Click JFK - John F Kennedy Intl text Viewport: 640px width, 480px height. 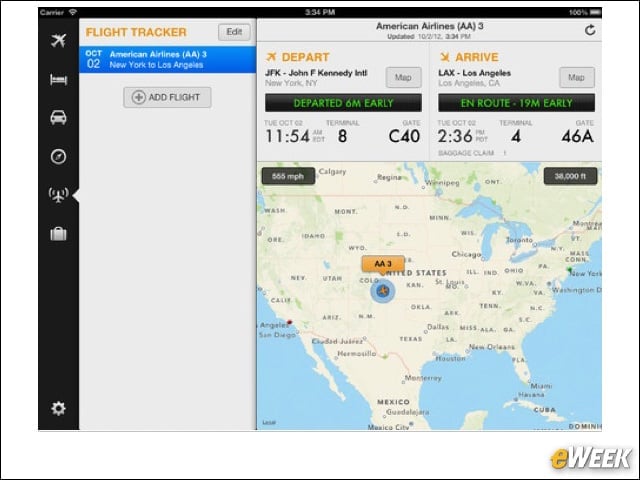tap(316, 73)
